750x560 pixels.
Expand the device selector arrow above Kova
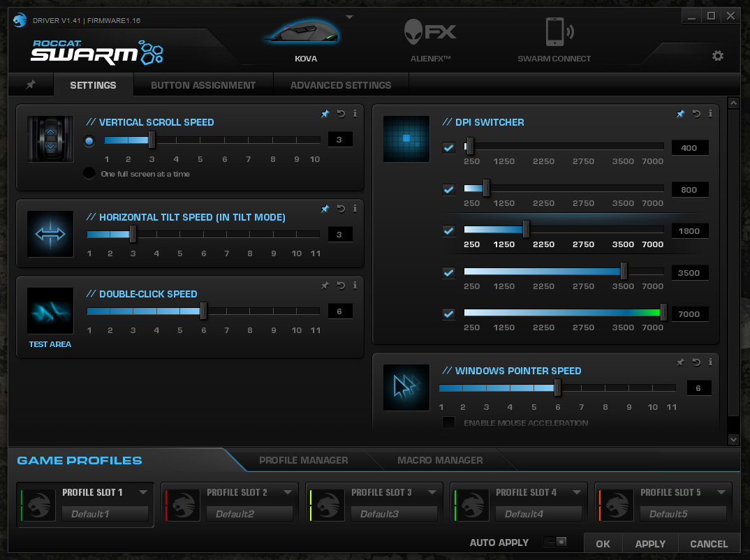coord(350,17)
